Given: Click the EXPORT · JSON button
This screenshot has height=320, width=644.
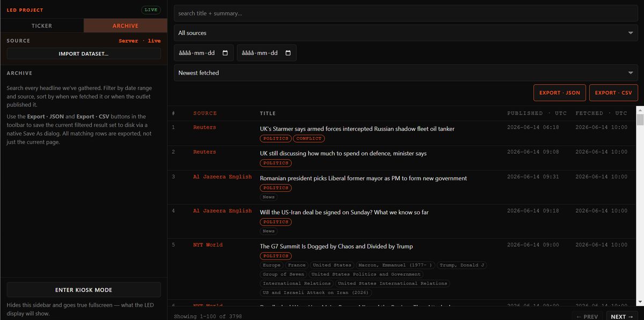Looking at the screenshot, I should pyautogui.click(x=560, y=93).
